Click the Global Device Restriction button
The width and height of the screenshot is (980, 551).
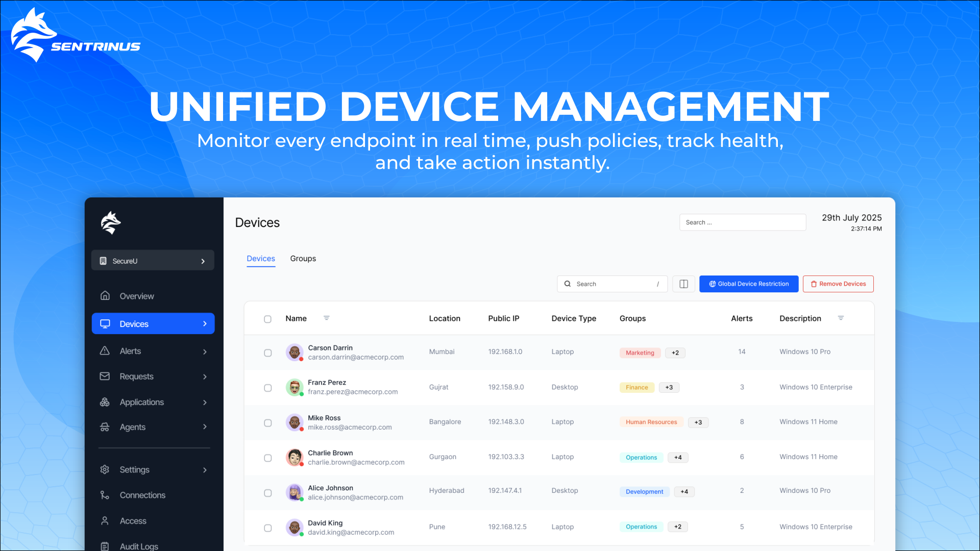click(x=749, y=284)
